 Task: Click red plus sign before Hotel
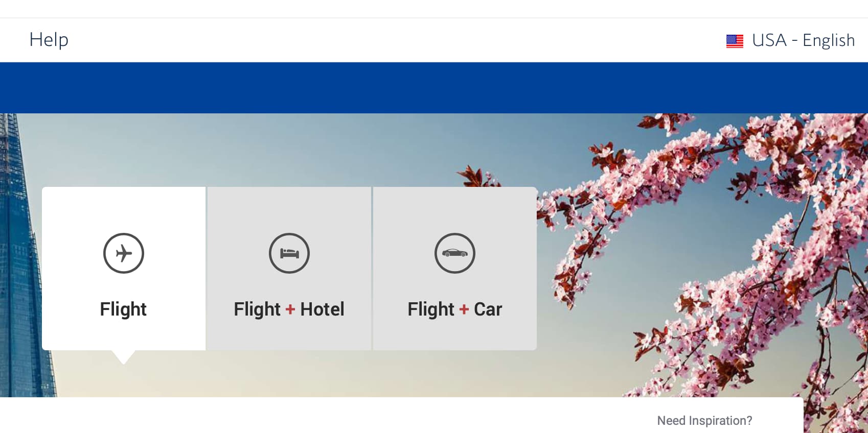pos(290,309)
